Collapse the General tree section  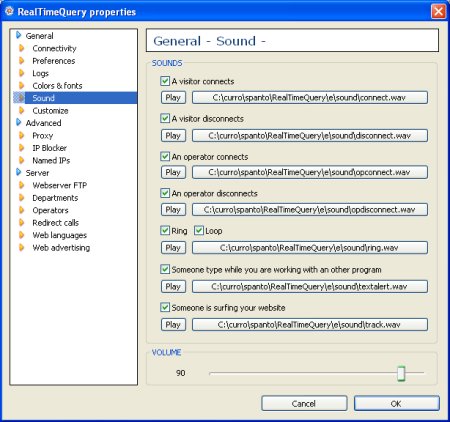point(19,35)
